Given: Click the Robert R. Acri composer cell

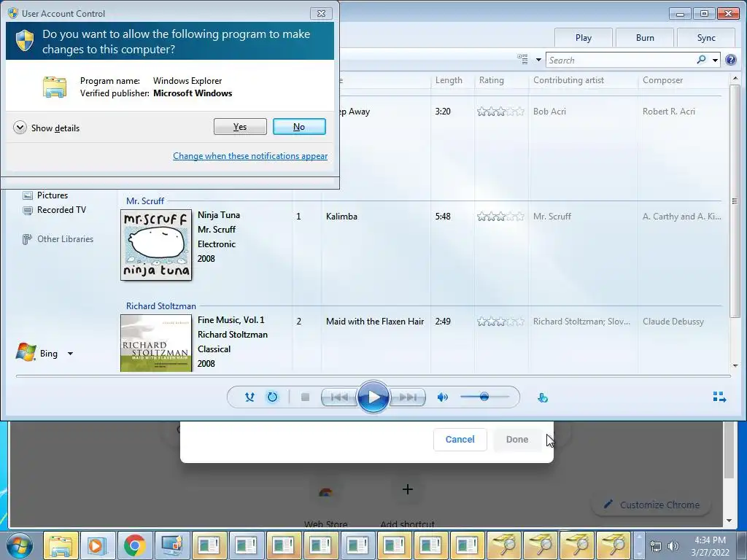Looking at the screenshot, I should (x=668, y=112).
